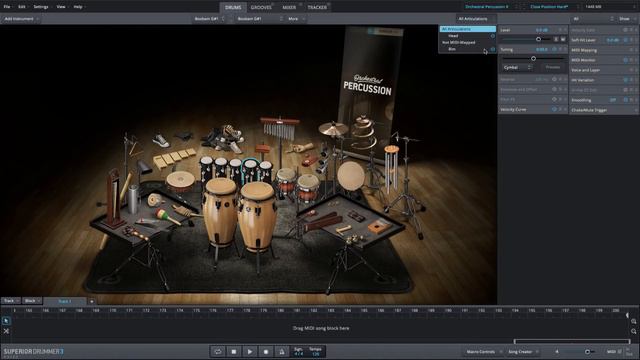This screenshot has height=360, width=640.
Task: Switch to the TRACKER tab
Action: click(317, 7)
